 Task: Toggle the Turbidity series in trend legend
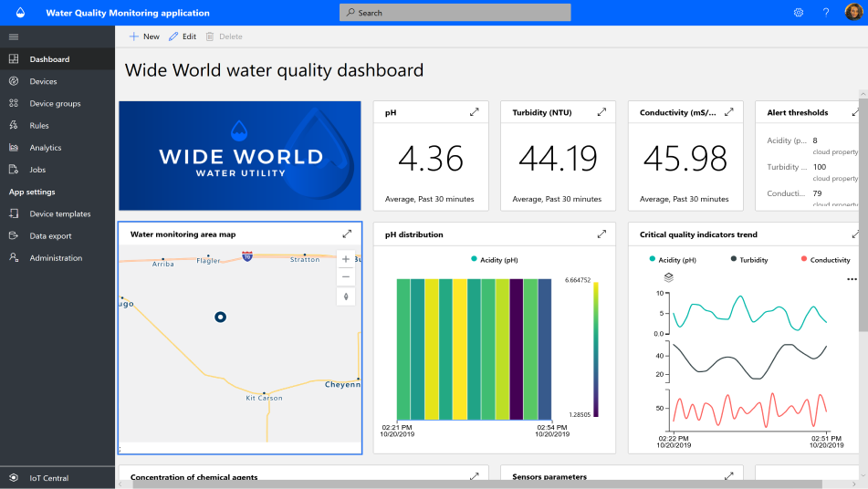pos(748,260)
